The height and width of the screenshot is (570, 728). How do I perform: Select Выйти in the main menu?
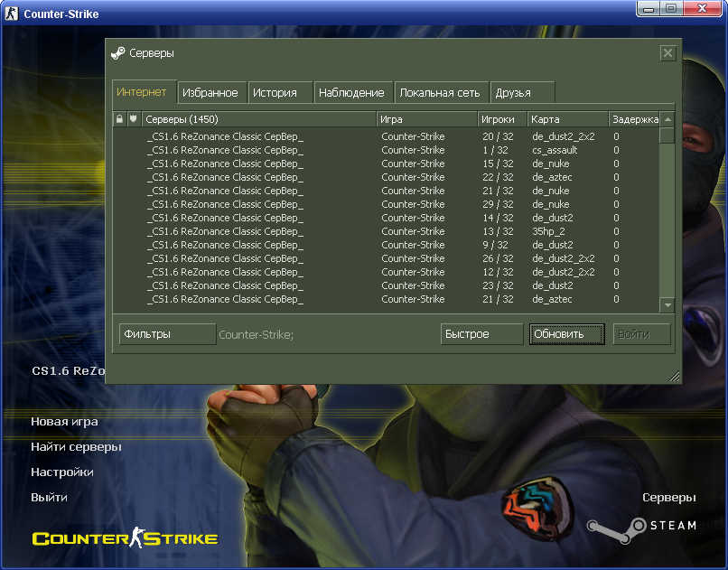(49, 497)
